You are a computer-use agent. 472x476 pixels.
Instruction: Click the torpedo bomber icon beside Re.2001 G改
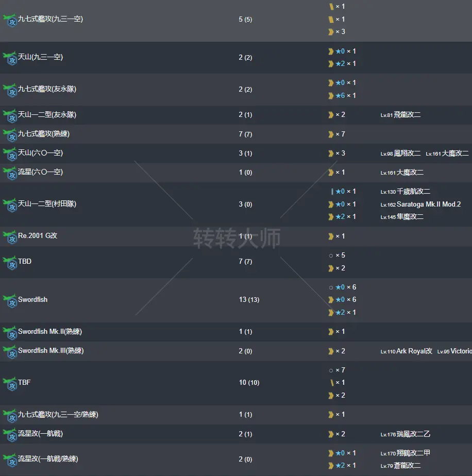click(x=9, y=237)
